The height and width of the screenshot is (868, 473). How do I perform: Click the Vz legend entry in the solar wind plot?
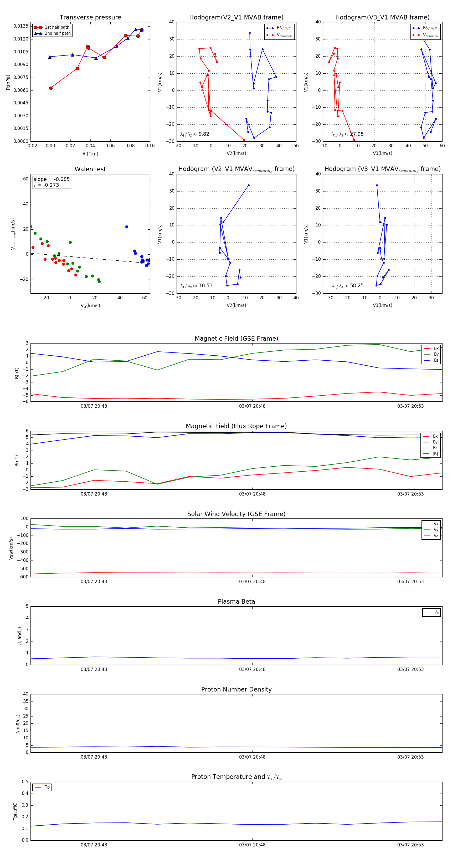click(431, 536)
